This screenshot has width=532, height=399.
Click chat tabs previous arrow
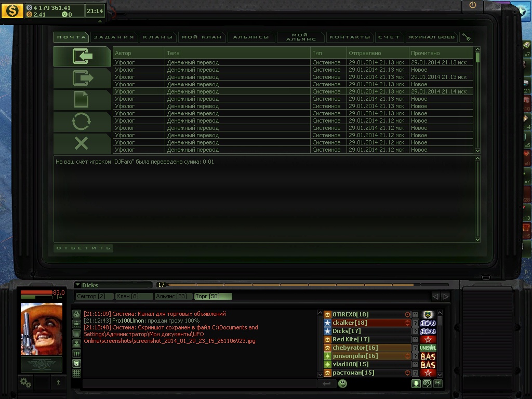click(x=436, y=297)
